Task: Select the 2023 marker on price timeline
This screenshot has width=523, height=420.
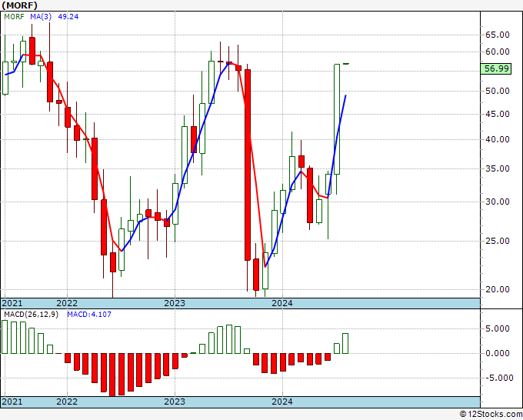Action: (175, 303)
